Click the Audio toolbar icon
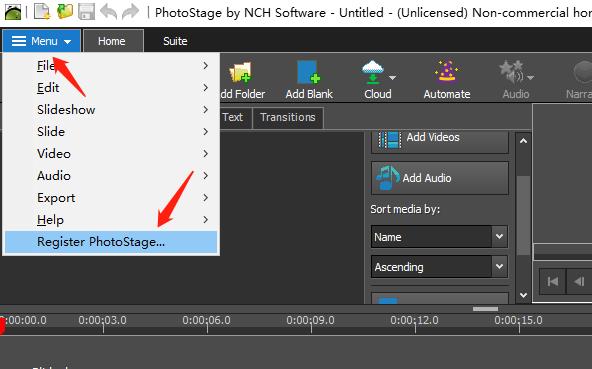Viewport: 592px width, 369px height. [x=512, y=72]
